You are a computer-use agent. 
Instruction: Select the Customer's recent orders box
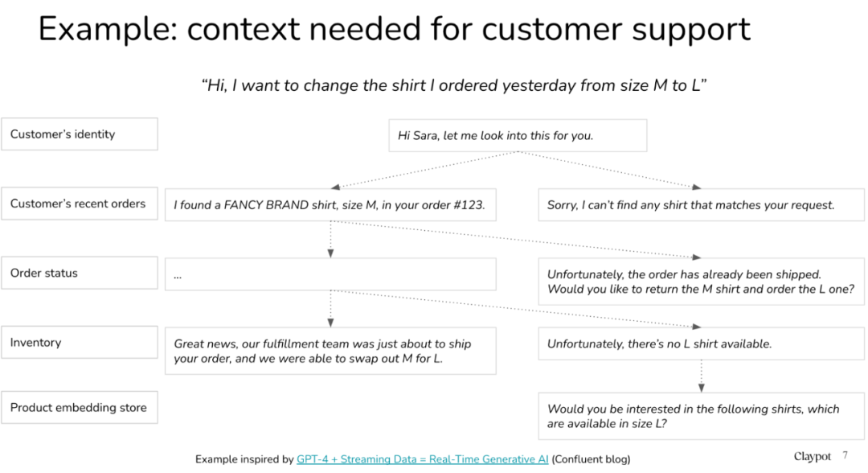(79, 204)
